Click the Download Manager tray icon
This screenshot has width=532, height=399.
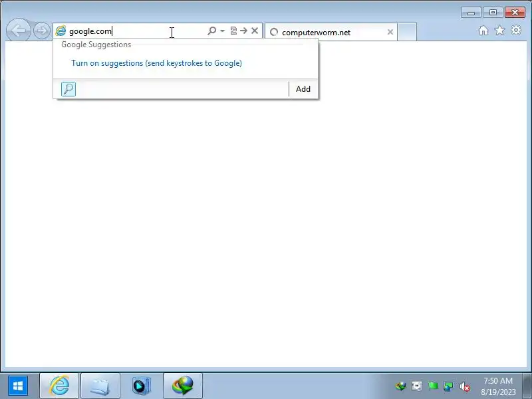[401, 386]
